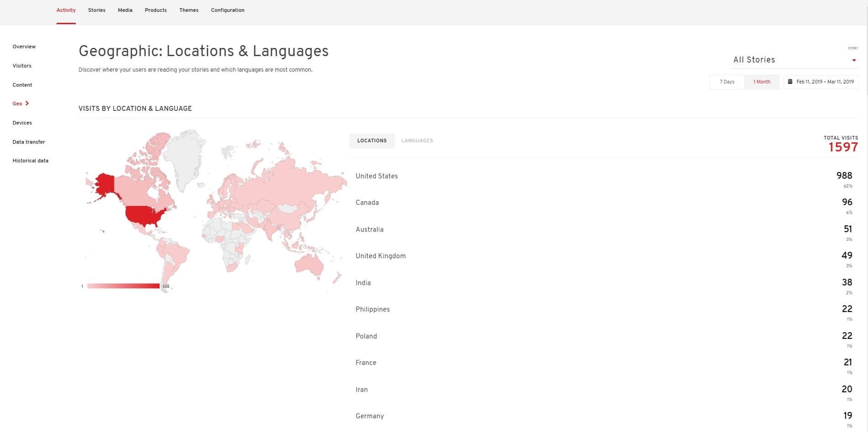Select Overview in the sidebar

24,47
